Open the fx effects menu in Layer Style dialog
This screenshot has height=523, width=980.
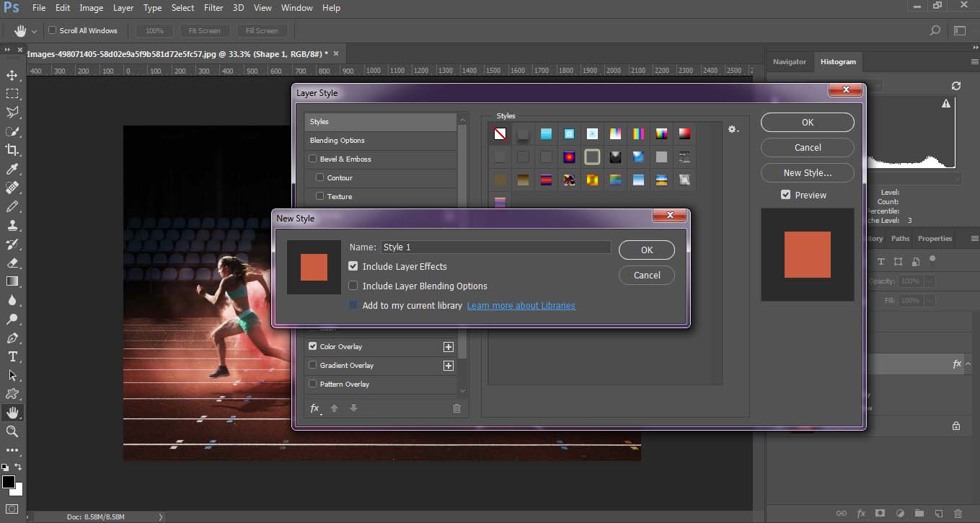point(315,408)
